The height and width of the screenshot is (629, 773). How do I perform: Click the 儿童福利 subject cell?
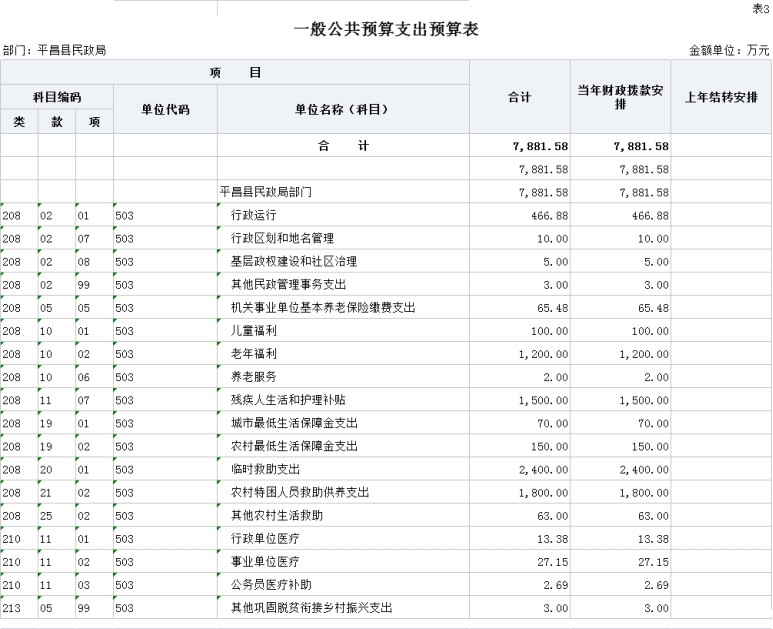point(252,331)
